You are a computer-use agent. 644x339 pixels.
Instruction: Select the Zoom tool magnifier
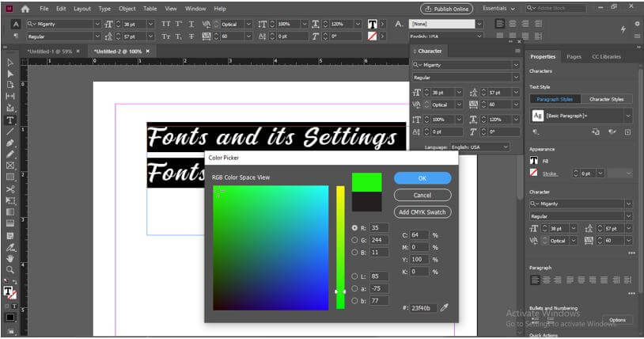pyautogui.click(x=10, y=270)
